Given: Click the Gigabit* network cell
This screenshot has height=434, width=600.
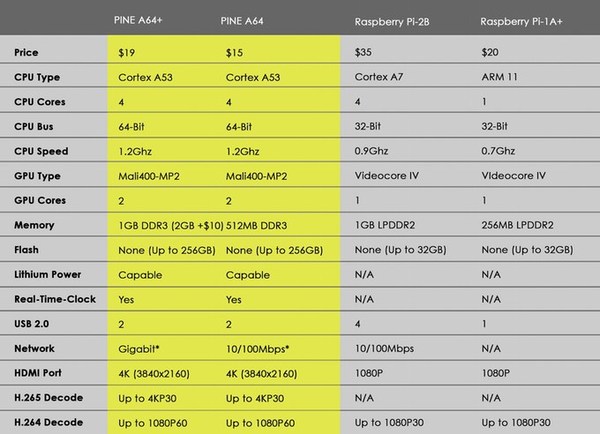Looking at the screenshot, I should tap(140, 346).
